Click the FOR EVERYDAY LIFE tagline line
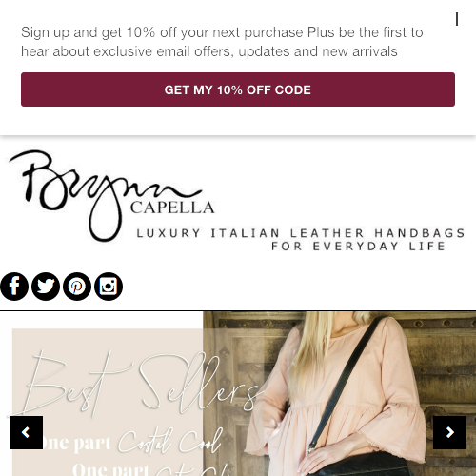 (x=359, y=247)
